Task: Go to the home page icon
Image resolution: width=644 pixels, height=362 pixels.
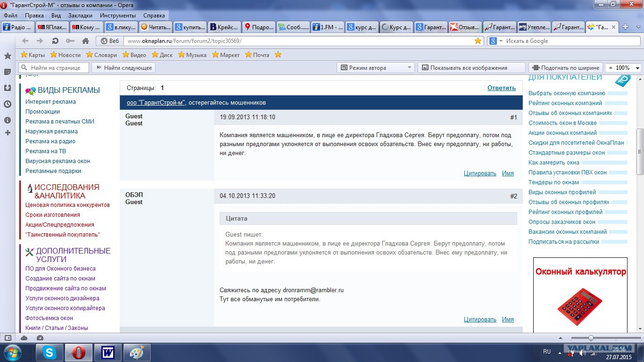Action: click(85, 41)
